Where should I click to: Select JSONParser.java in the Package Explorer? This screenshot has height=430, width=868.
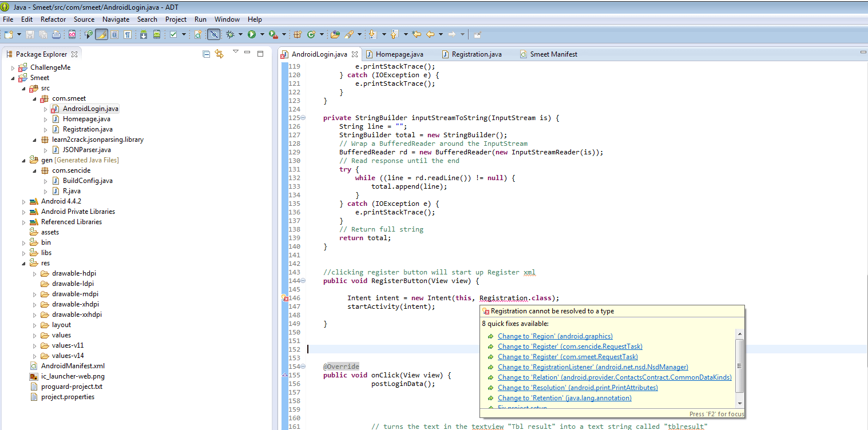pyautogui.click(x=86, y=150)
